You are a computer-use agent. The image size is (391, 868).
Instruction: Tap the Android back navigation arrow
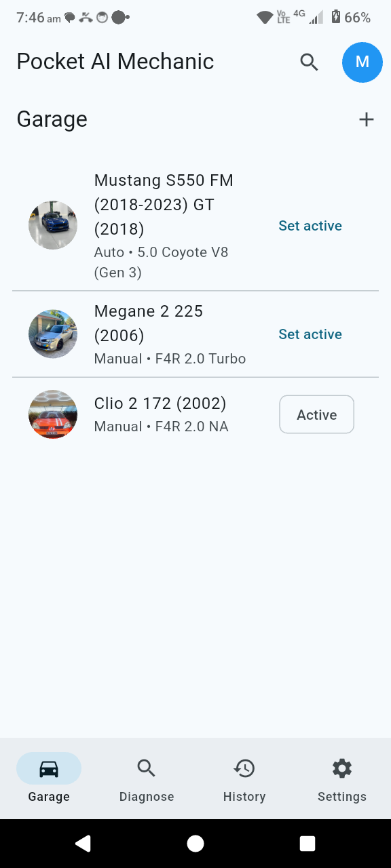coord(83,843)
